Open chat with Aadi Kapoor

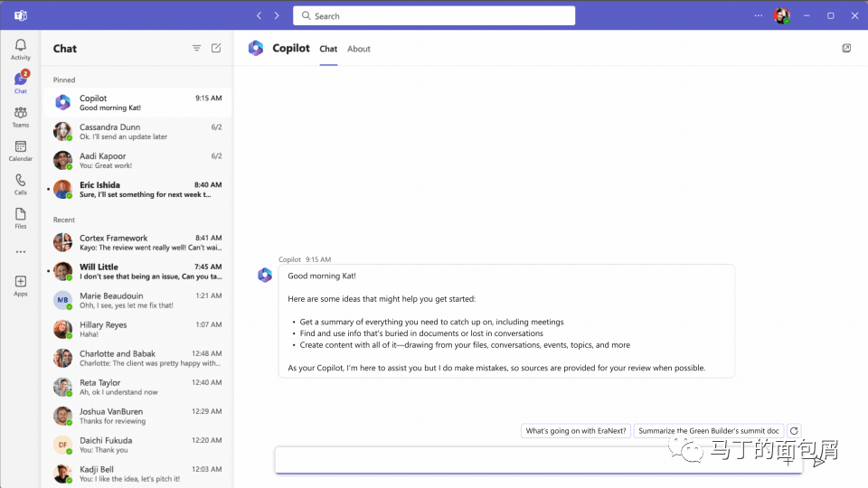[x=137, y=161]
